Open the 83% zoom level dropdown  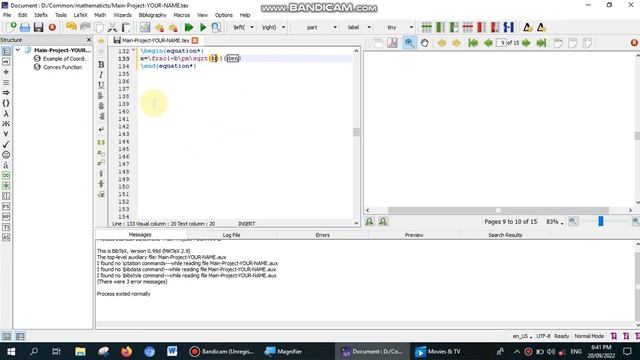coord(554,222)
